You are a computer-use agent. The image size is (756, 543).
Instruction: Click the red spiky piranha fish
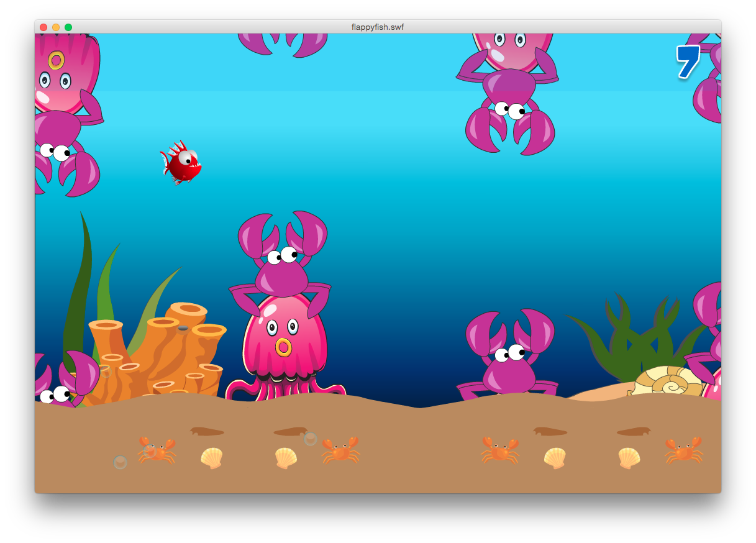pos(181,163)
